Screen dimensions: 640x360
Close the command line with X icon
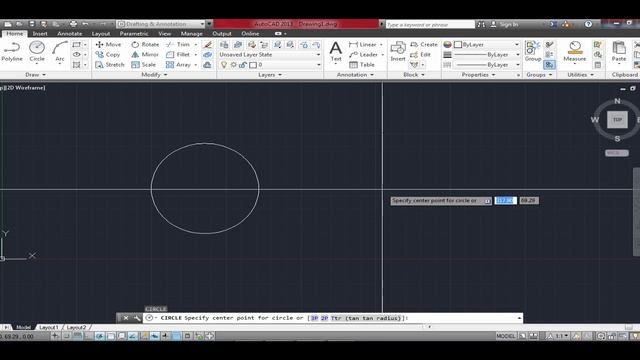[x=126, y=318]
